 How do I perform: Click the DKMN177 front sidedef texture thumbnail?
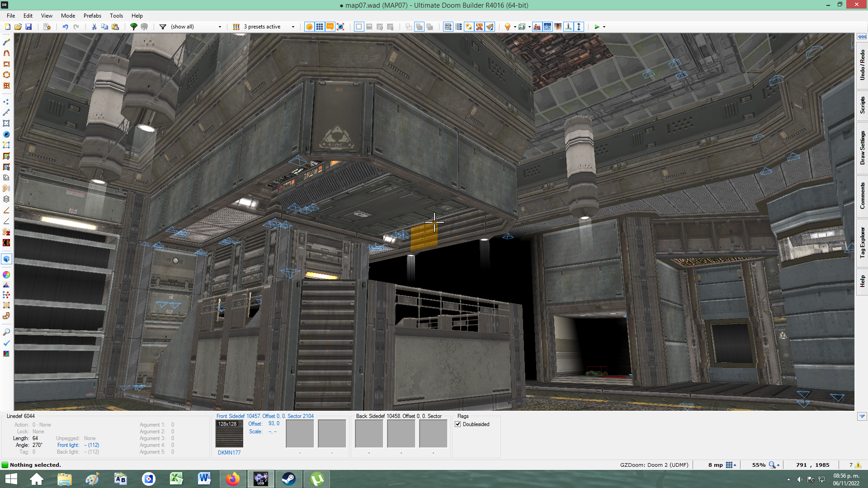click(229, 434)
